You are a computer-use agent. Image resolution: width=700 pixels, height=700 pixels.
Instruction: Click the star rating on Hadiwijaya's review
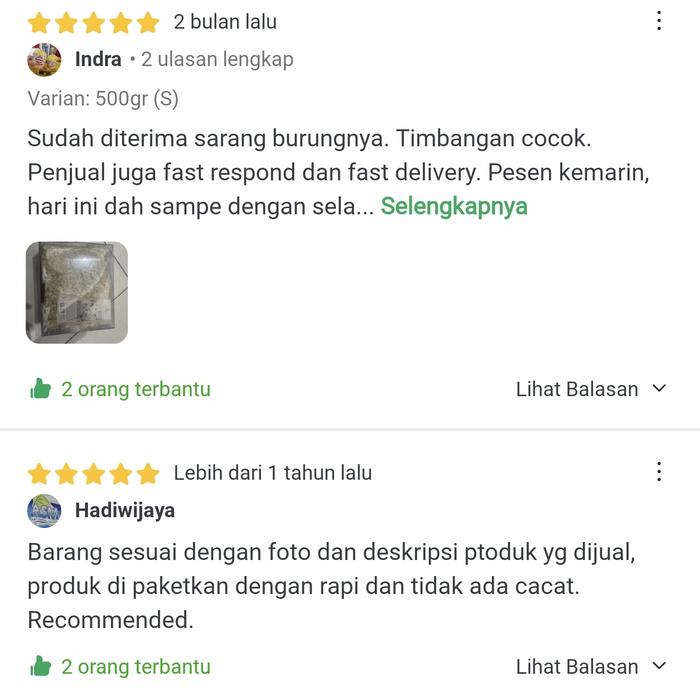(93, 474)
